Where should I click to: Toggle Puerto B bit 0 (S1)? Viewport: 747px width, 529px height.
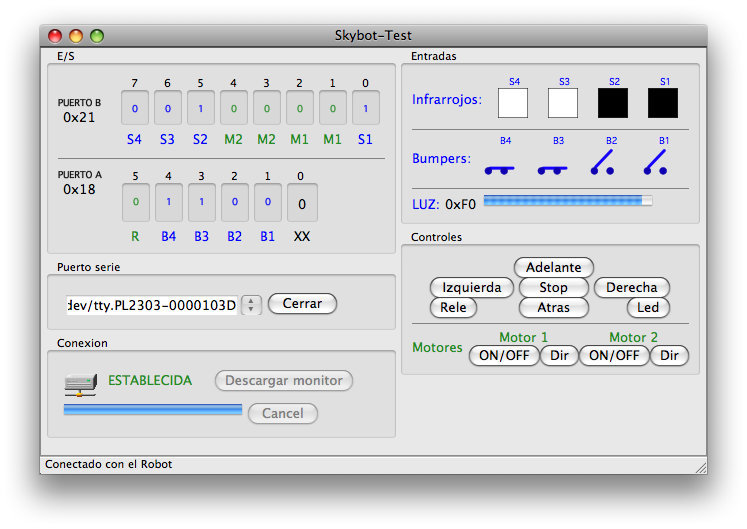[365, 108]
